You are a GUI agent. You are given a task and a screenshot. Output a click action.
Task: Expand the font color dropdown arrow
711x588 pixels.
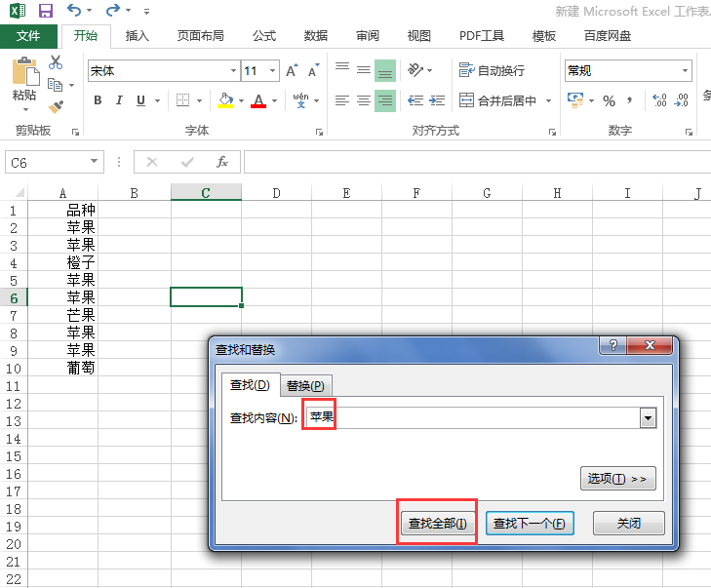tap(275, 100)
